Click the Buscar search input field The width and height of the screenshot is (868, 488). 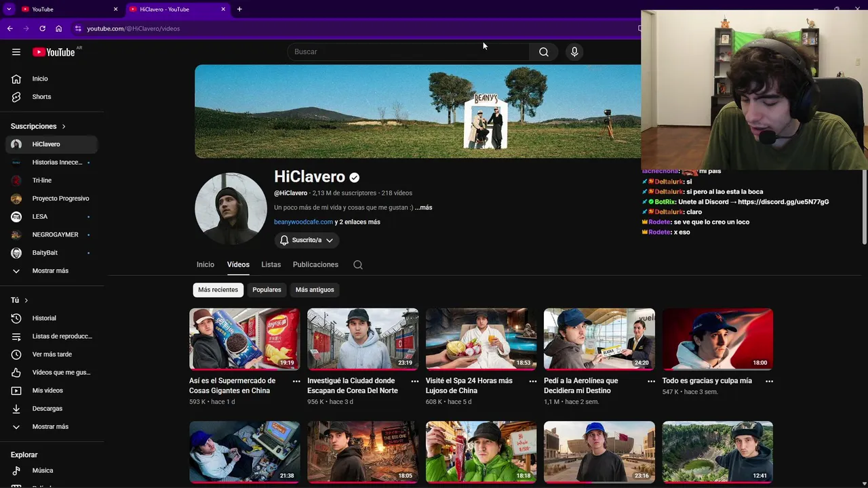[408, 52]
